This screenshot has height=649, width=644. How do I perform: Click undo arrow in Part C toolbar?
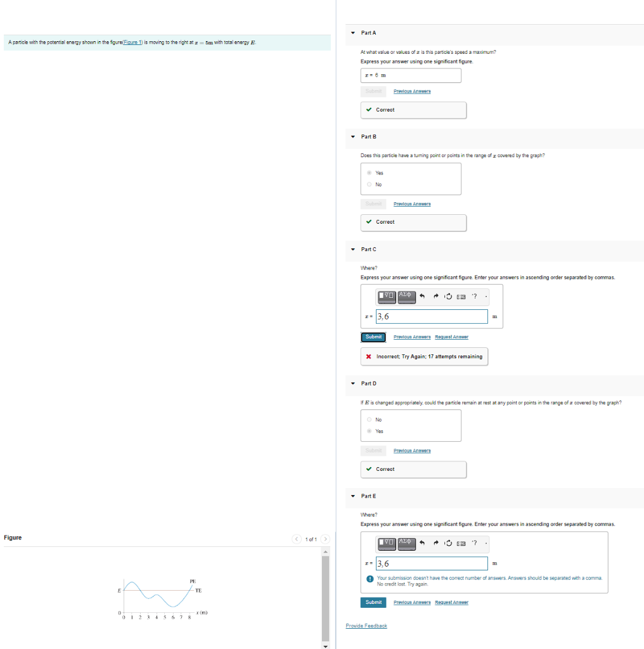click(422, 297)
